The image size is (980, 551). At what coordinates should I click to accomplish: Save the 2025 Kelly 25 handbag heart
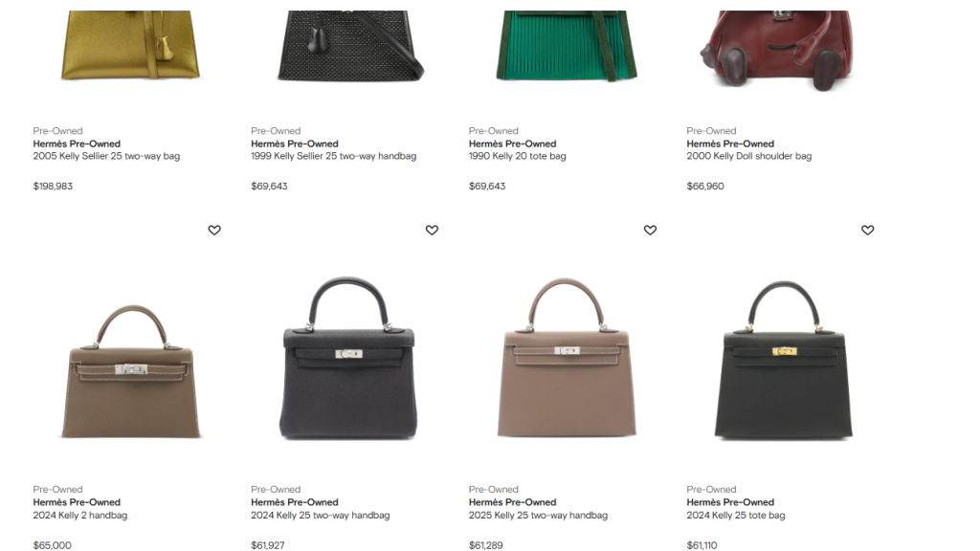[x=650, y=230]
